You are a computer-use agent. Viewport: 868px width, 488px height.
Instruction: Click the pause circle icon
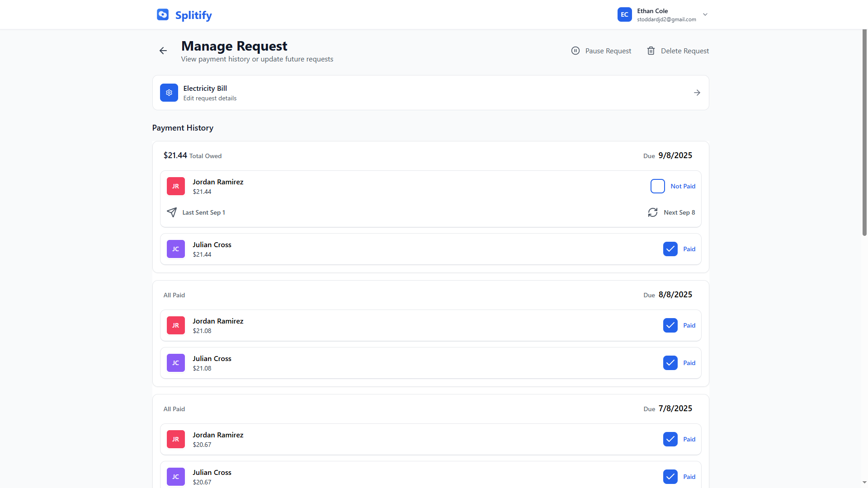coord(575,51)
